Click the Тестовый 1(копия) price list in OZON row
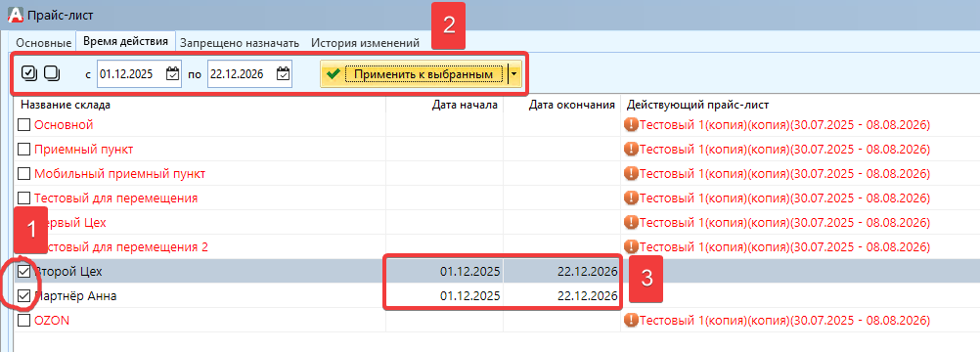This screenshot has width=980, height=352. click(x=785, y=320)
